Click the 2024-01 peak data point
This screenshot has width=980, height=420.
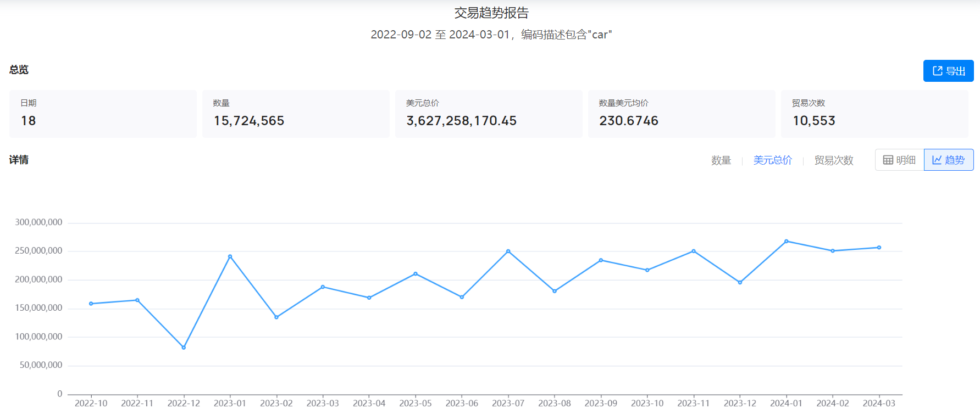click(787, 241)
